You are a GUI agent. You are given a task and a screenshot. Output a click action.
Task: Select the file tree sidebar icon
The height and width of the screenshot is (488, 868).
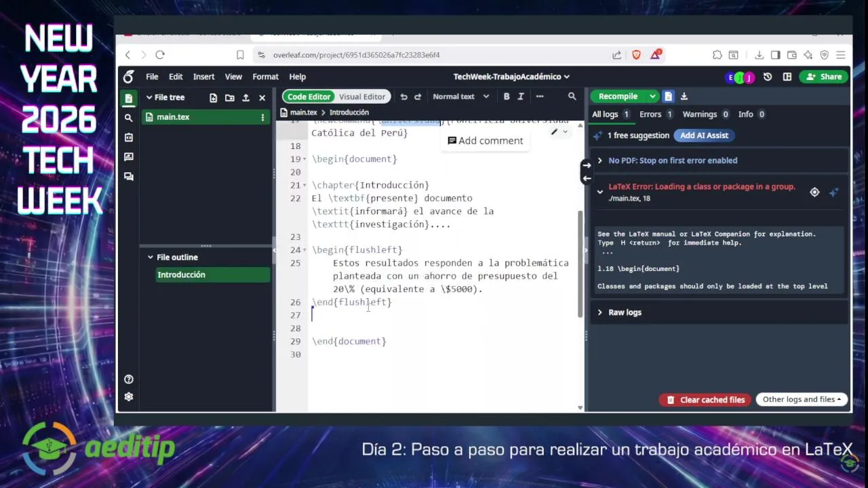click(129, 98)
